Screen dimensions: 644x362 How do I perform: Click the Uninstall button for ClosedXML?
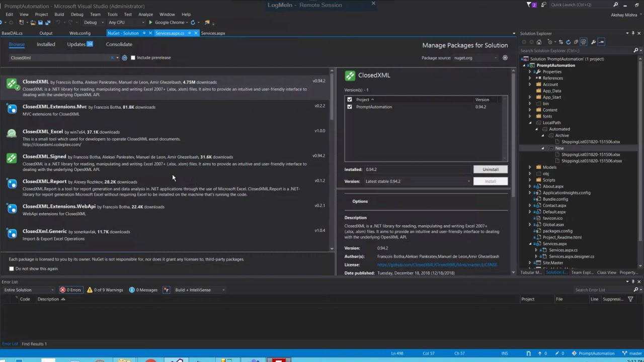click(x=490, y=169)
